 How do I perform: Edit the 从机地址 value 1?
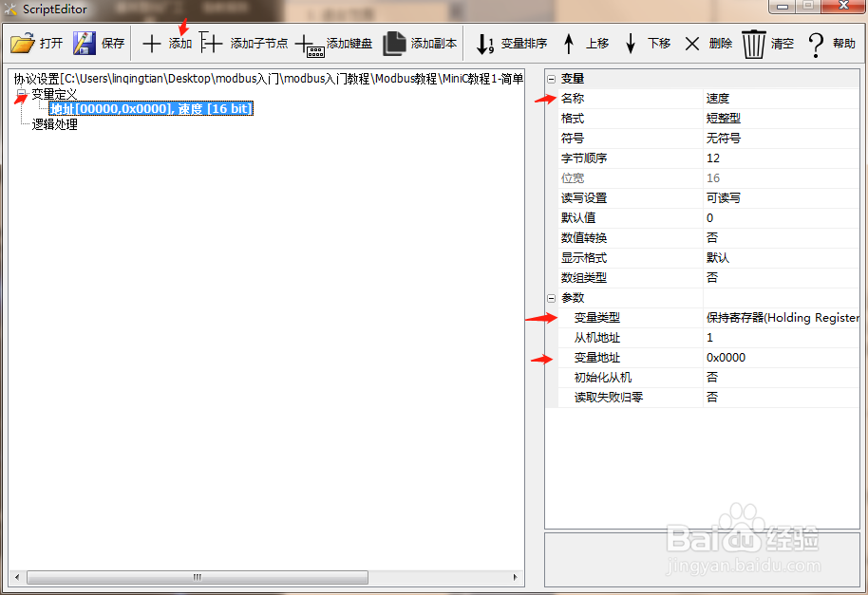click(781, 337)
